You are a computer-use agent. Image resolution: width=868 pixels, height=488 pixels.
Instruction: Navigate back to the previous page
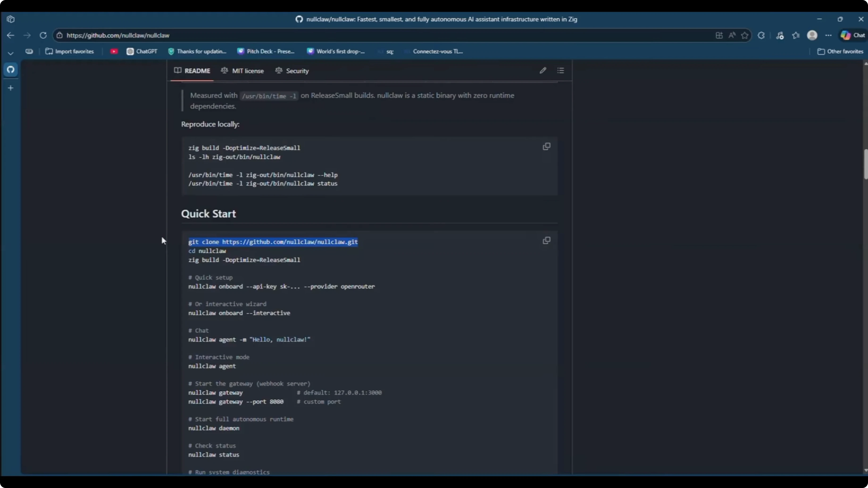[10, 35]
